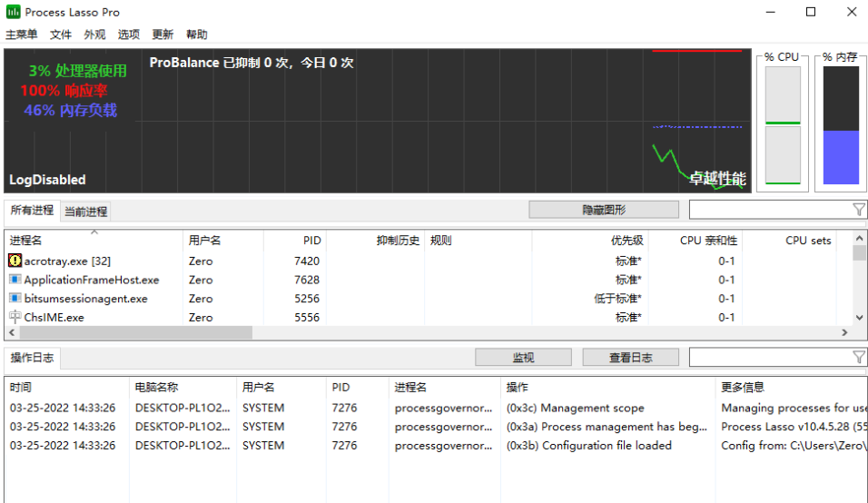
Task: Click the process list horizontal scrollbar thumb
Action: (x=136, y=332)
